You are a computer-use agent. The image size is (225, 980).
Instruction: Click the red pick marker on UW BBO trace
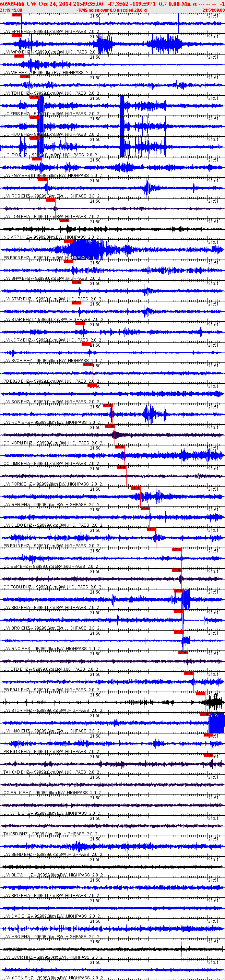coord(179,591)
